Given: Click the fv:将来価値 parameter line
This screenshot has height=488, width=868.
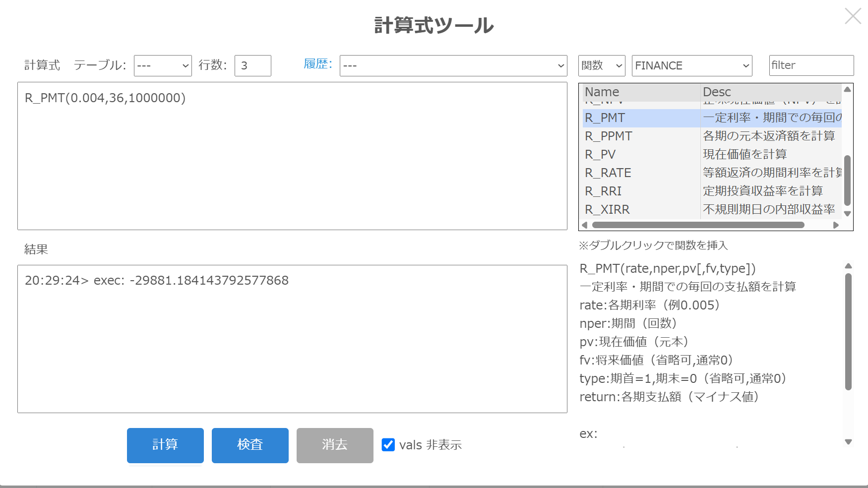Looking at the screenshot, I should pos(656,361).
